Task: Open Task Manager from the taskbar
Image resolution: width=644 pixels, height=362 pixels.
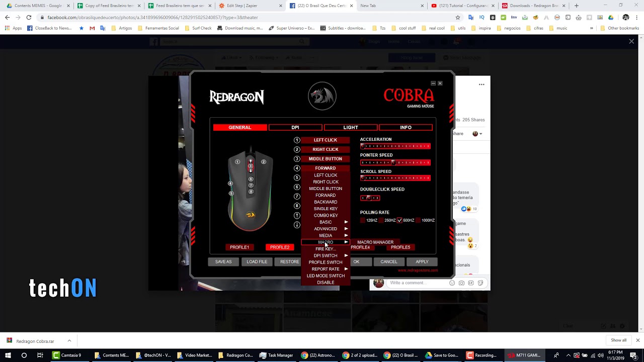Action: 276,355
